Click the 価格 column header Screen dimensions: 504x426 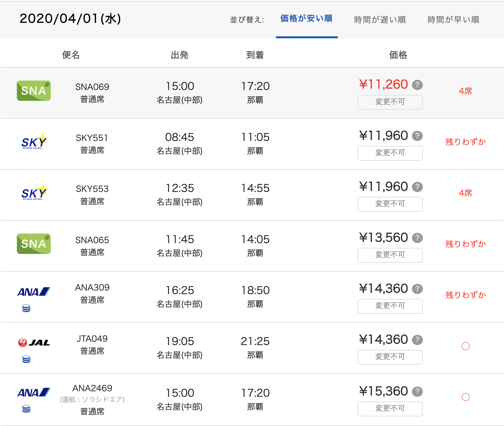point(398,55)
